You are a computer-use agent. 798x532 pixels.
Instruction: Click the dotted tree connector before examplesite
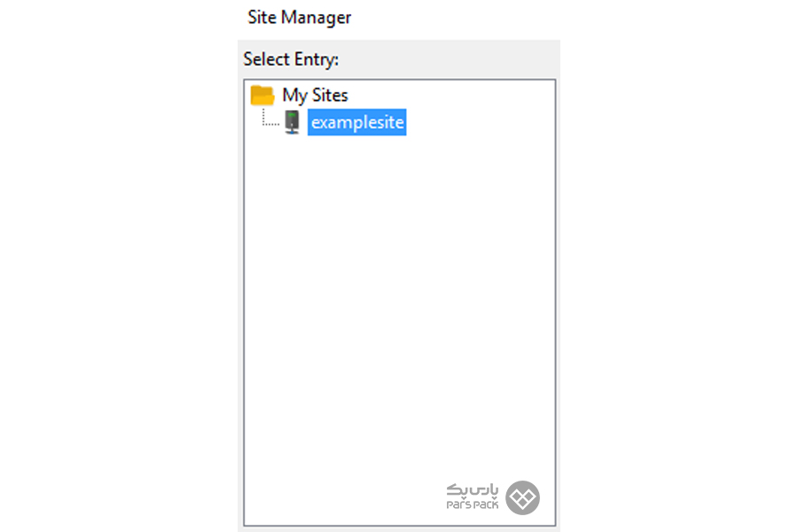pos(270,118)
